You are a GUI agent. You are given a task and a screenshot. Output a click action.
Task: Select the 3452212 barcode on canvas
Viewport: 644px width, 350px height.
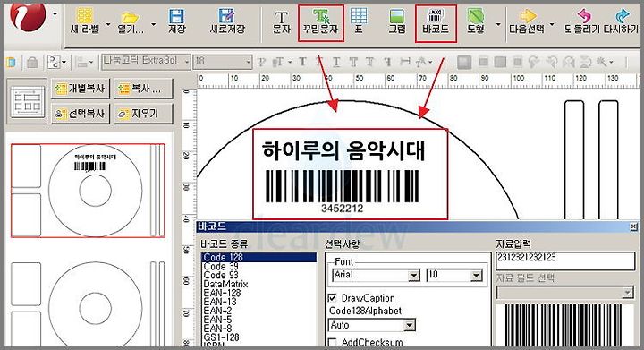342,191
